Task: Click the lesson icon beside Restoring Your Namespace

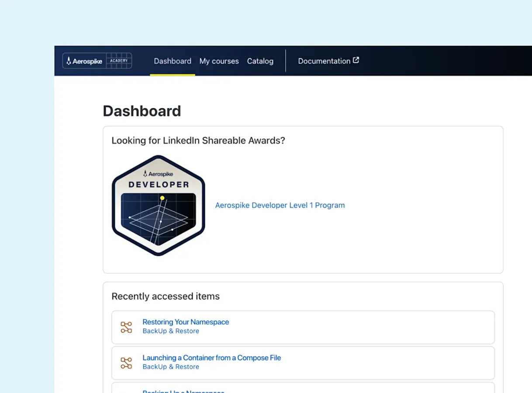Action: click(x=126, y=327)
